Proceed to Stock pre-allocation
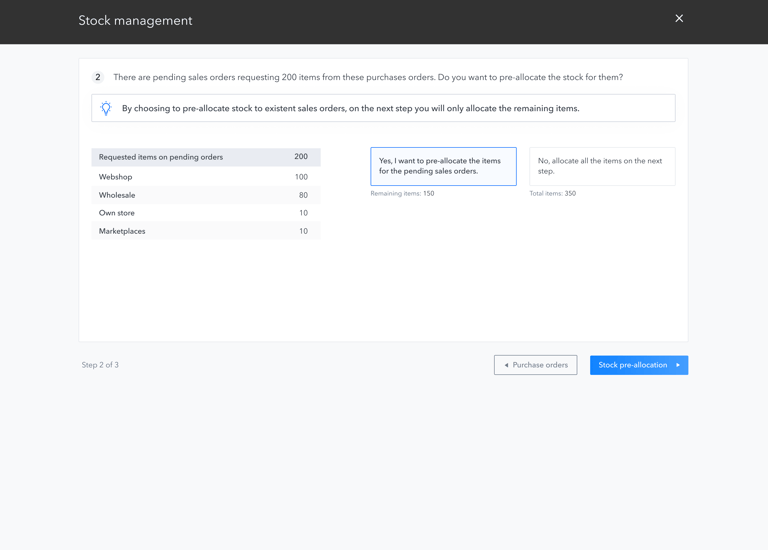This screenshot has width=768, height=550. pyautogui.click(x=638, y=365)
